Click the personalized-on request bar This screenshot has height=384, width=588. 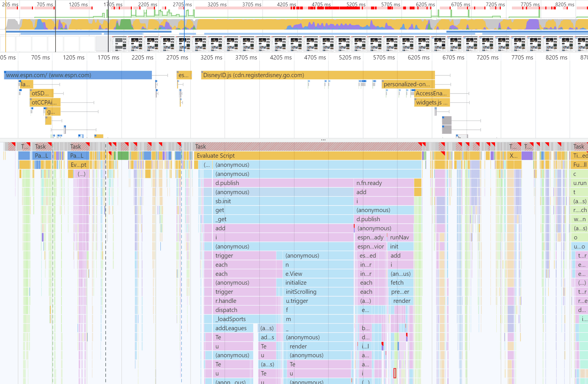coord(407,84)
